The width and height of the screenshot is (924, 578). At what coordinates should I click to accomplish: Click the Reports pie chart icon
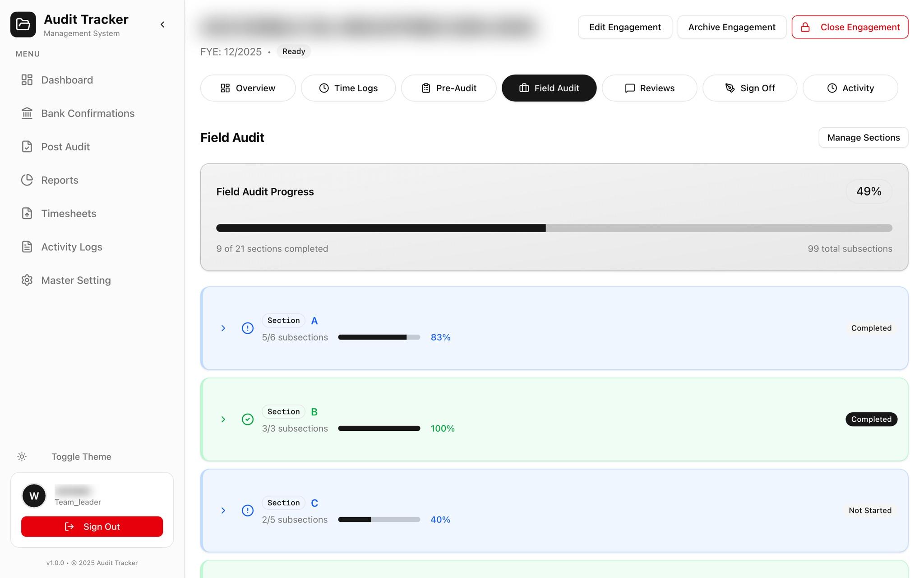27,180
